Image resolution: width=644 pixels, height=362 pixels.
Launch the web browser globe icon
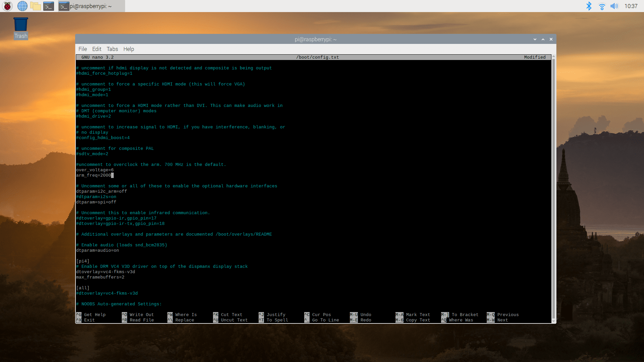pyautogui.click(x=22, y=6)
